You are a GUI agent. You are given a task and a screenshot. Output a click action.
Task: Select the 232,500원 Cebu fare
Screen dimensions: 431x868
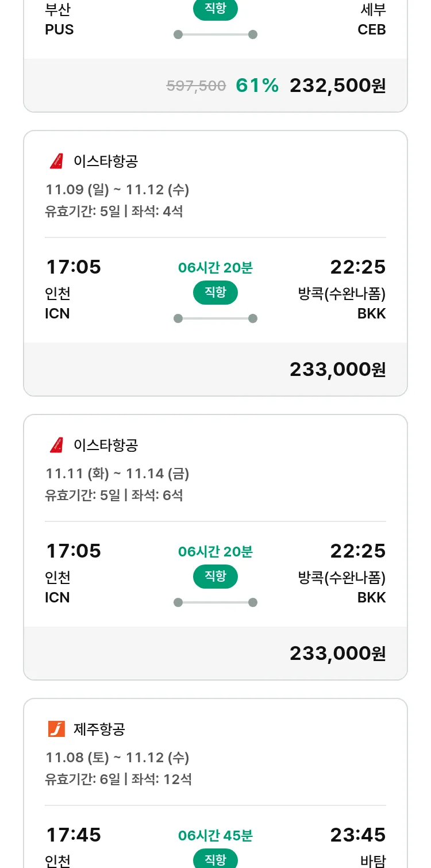click(x=337, y=86)
